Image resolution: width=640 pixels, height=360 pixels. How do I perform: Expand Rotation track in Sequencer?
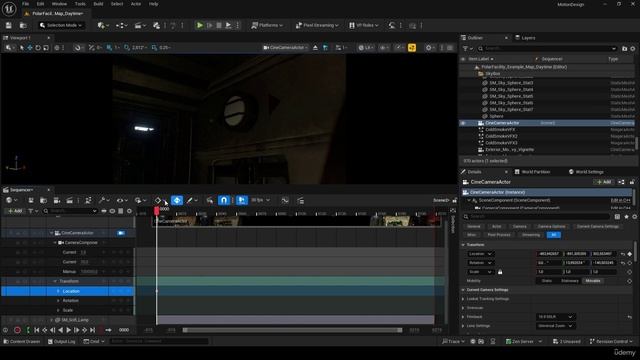click(x=58, y=301)
